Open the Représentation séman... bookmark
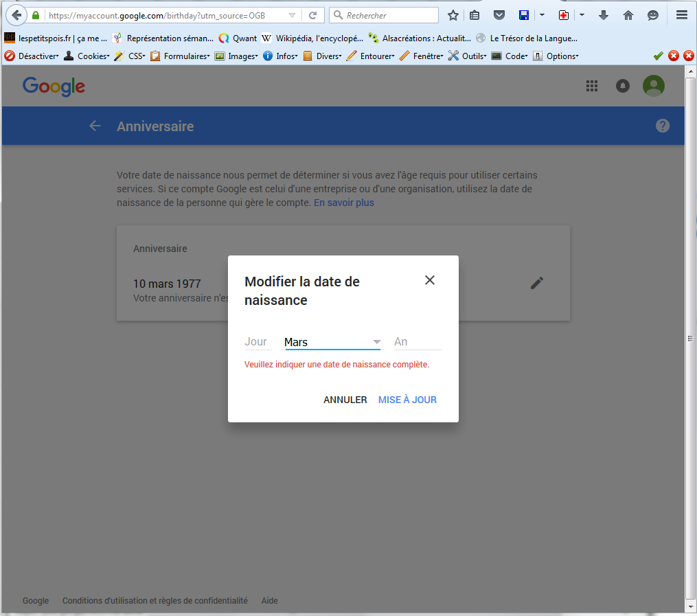The width and height of the screenshot is (697, 616). 163,38
